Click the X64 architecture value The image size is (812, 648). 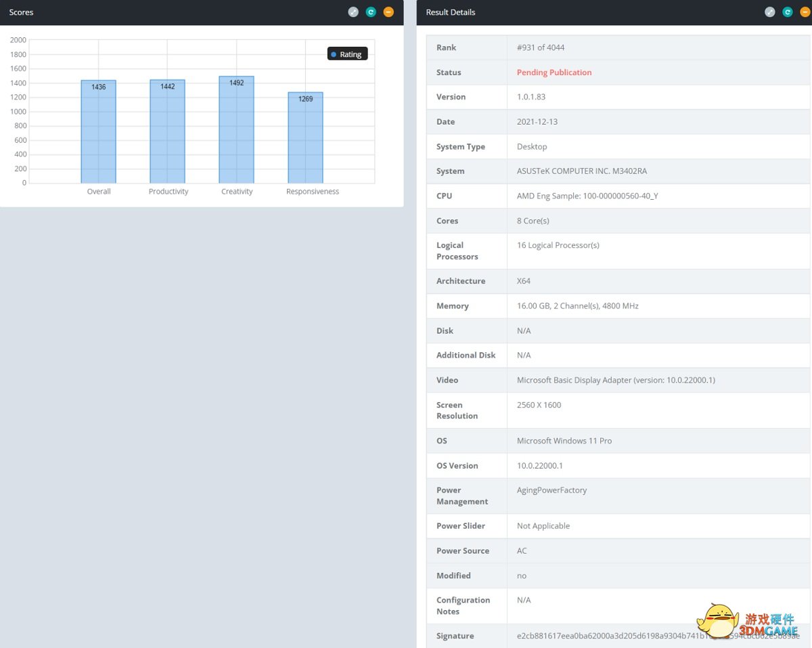pyautogui.click(x=524, y=281)
